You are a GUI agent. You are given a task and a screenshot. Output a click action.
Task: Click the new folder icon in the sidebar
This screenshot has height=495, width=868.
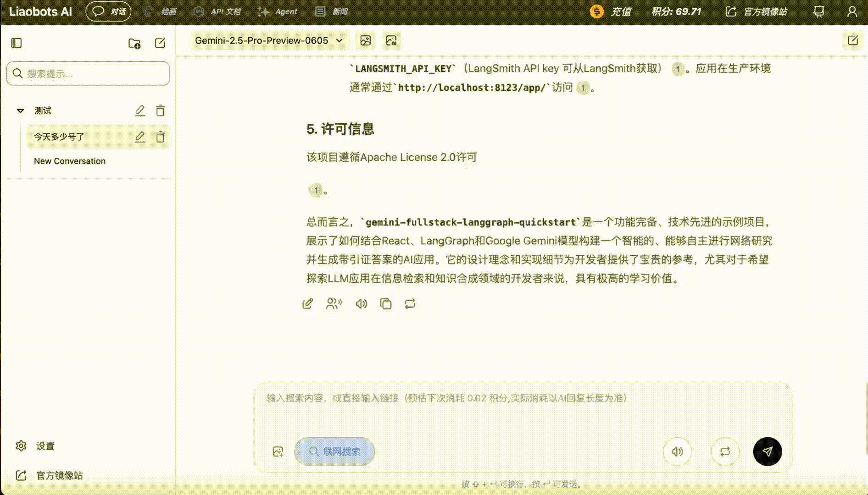point(134,43)
